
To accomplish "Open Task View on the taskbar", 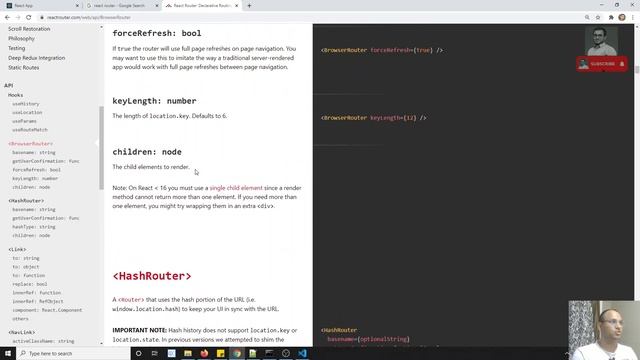I will tap(155, 353).
